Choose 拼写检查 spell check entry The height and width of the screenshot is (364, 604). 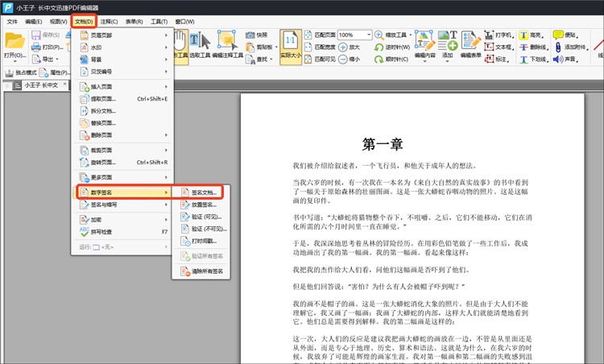[x=123, y=232]
